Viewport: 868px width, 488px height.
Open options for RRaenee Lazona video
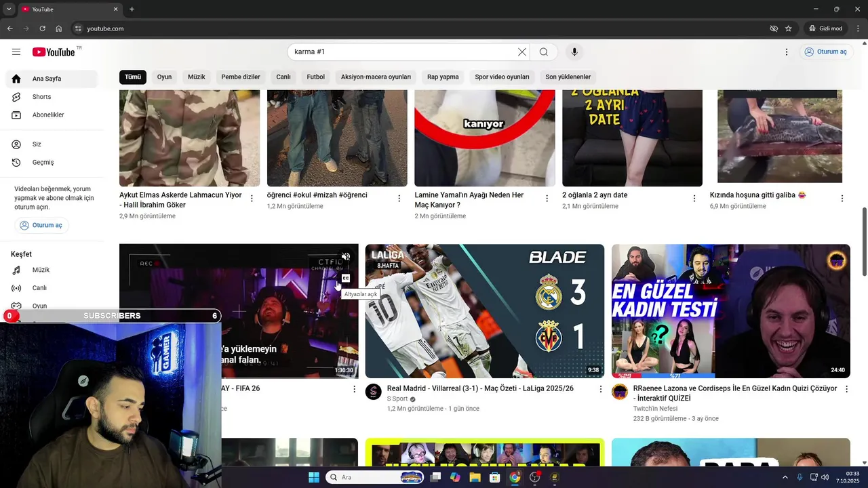pyautogui.click(x=846, y=389)
